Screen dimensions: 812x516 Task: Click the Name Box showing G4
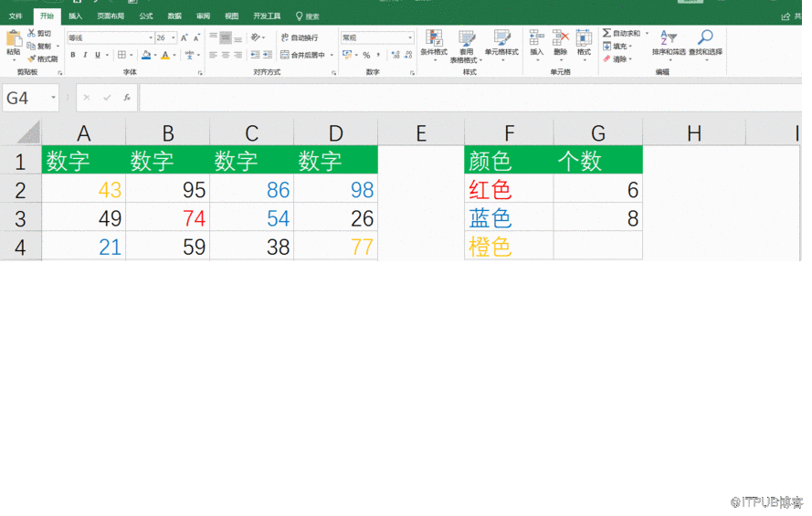(30, 98)
